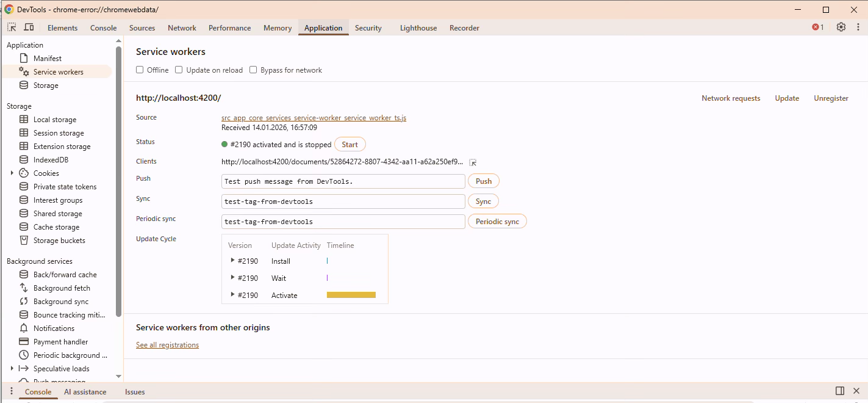868x403 pixels.
Task: Click the inspect element picker icon
Action: coord(12,27)
